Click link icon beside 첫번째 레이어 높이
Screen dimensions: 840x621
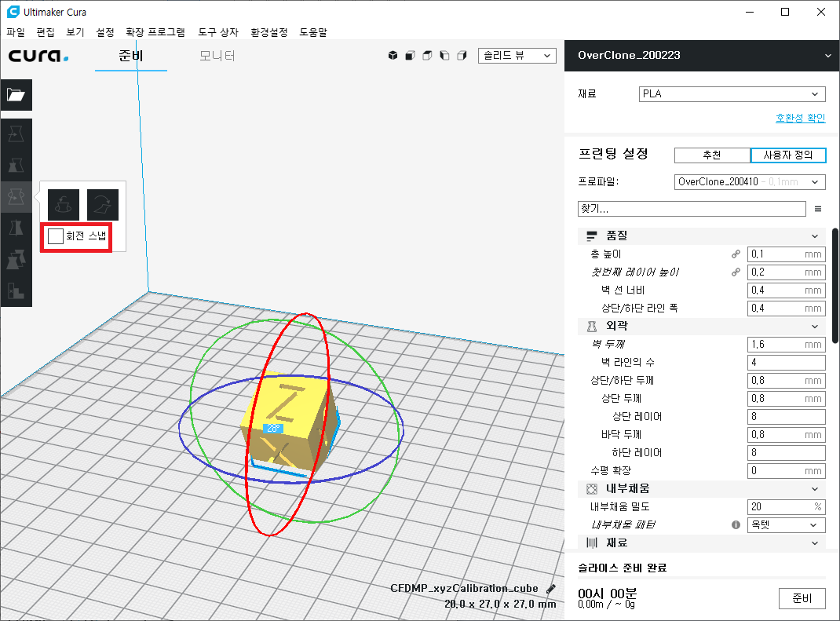coord(736,272)
